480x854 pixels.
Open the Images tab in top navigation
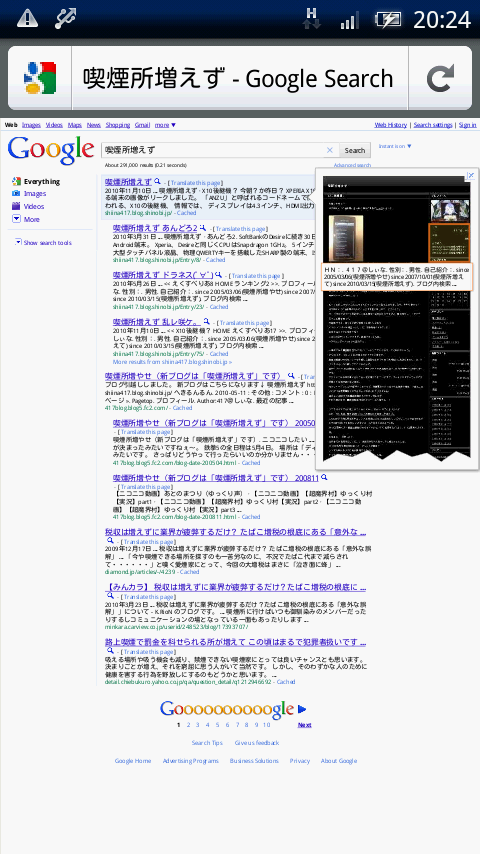click(31, 125)
